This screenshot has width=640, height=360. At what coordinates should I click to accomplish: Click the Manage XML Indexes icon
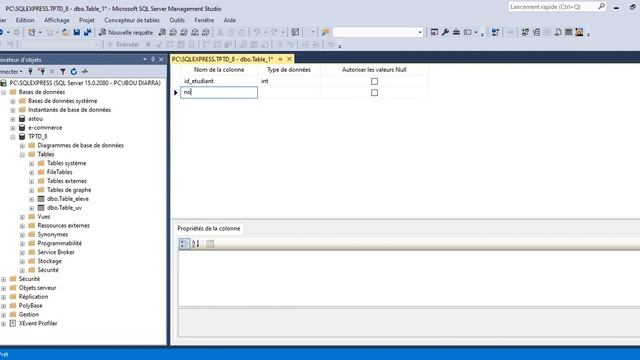pyautogui.click(x=558, y=32)
